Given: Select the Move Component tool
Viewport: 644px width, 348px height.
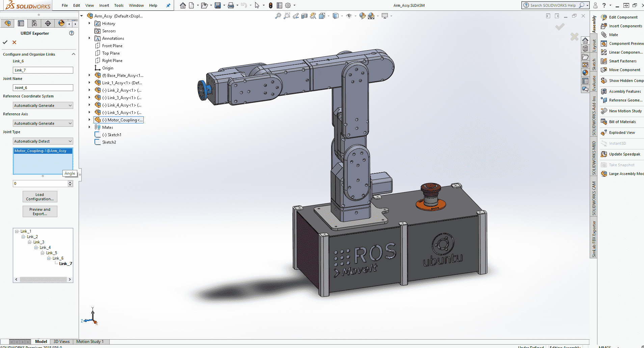Looking at the screenshot, I should [624, 70].
